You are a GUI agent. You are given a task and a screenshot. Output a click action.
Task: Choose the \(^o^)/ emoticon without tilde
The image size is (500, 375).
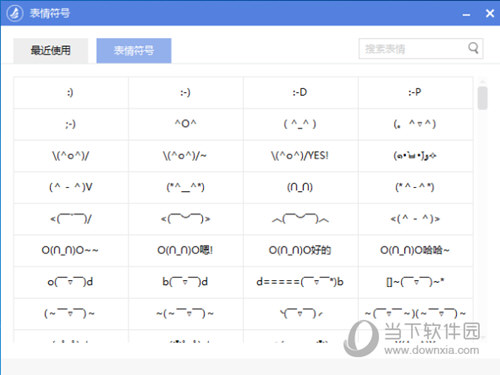71,156
